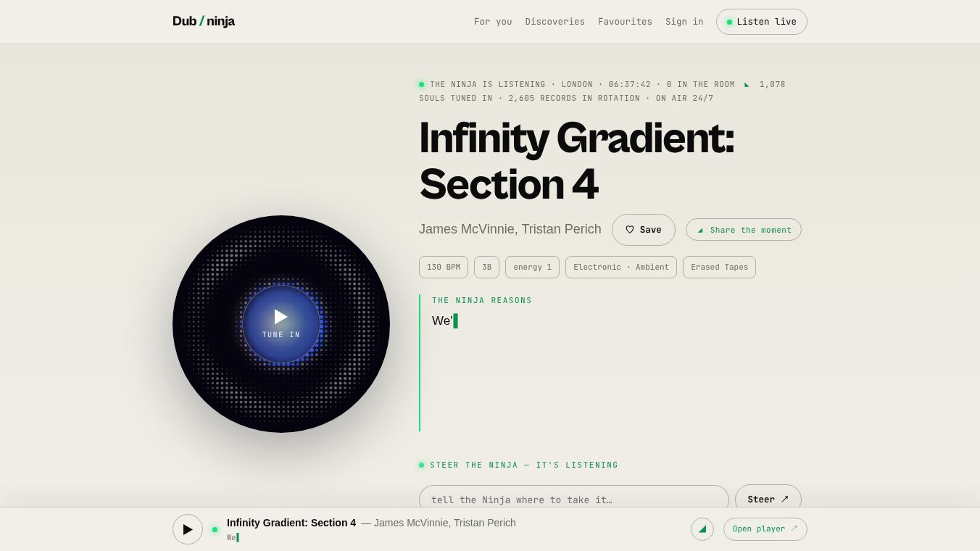Go to the For you page
Image resolution: width=980 pixels, height=551 pixels.
[493, 22]
